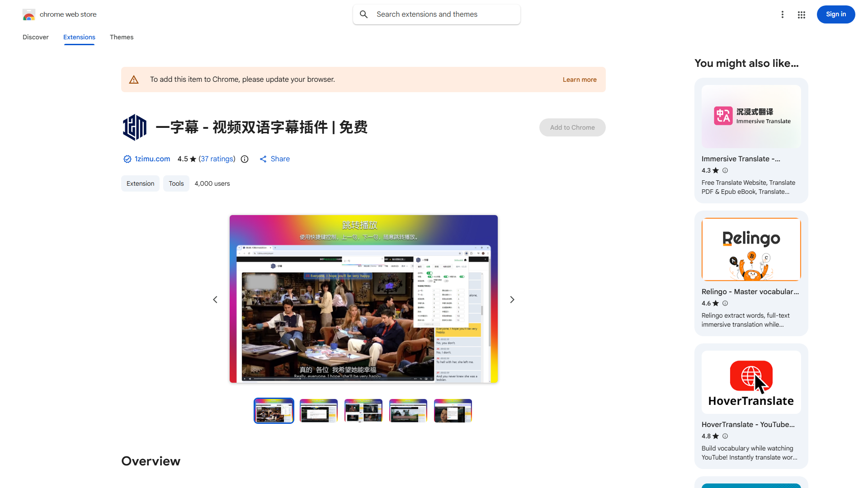This screenshot has height=488, width=868.
Task: Click the info icon beside Immersive Translate rating
Action: pyautogui.click(x=725, y=170)
